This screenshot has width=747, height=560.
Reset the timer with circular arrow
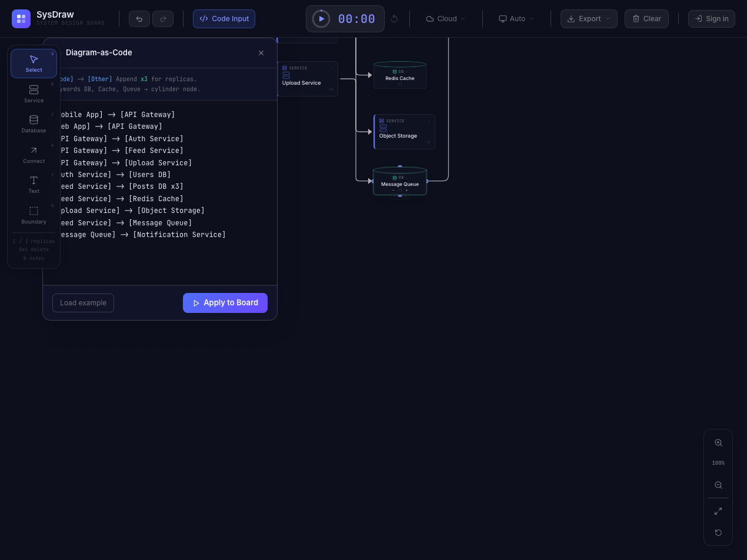[x=394, y=19]
